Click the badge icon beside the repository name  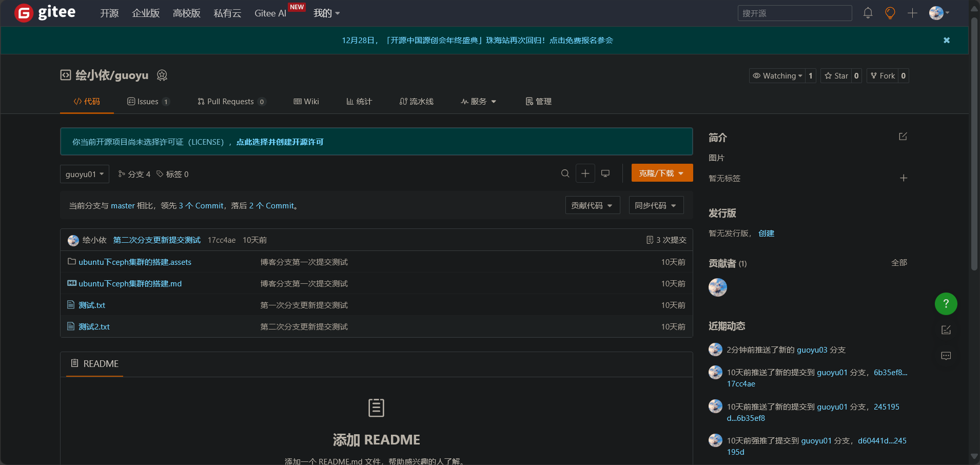[162, 75]
